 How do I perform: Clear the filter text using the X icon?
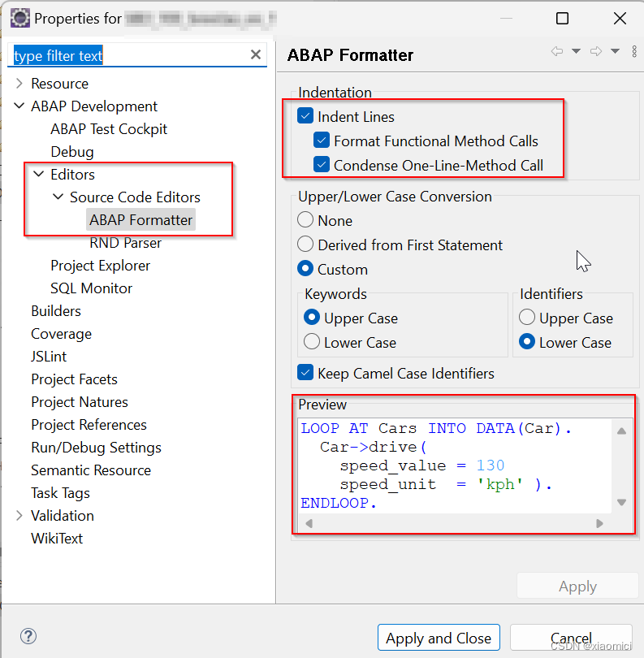pyautogui.click(x=256, y=54)
